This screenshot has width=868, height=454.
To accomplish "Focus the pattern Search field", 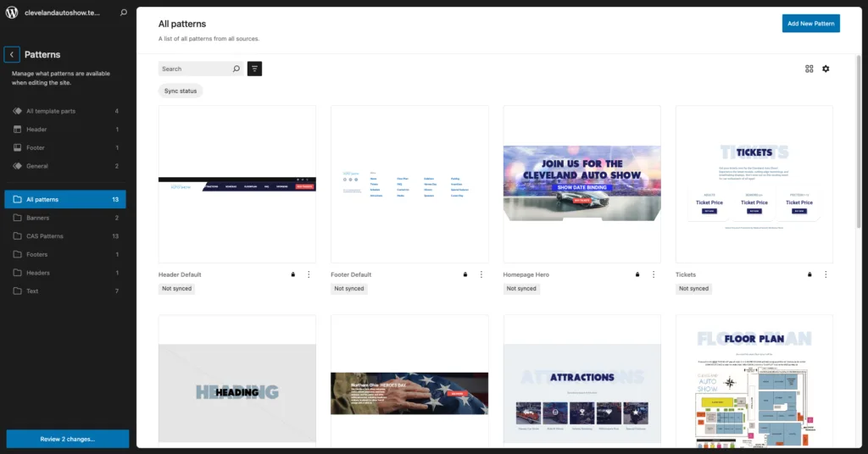I will (193, 69).
